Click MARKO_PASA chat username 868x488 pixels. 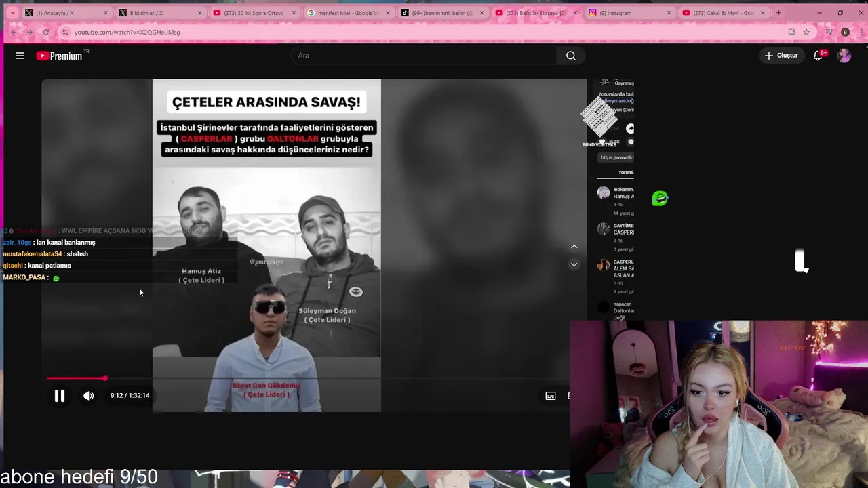point(24,277)
